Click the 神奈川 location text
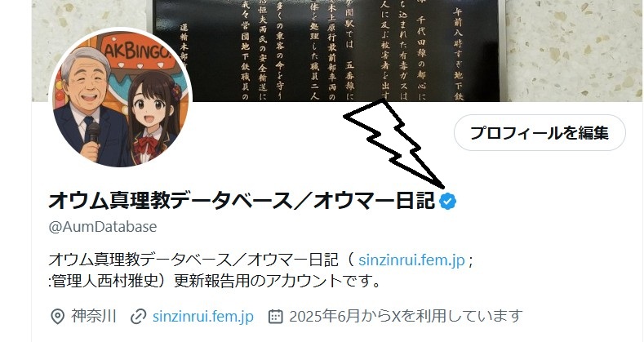This screenshot has height=342, width=644. tap(94, 316)
